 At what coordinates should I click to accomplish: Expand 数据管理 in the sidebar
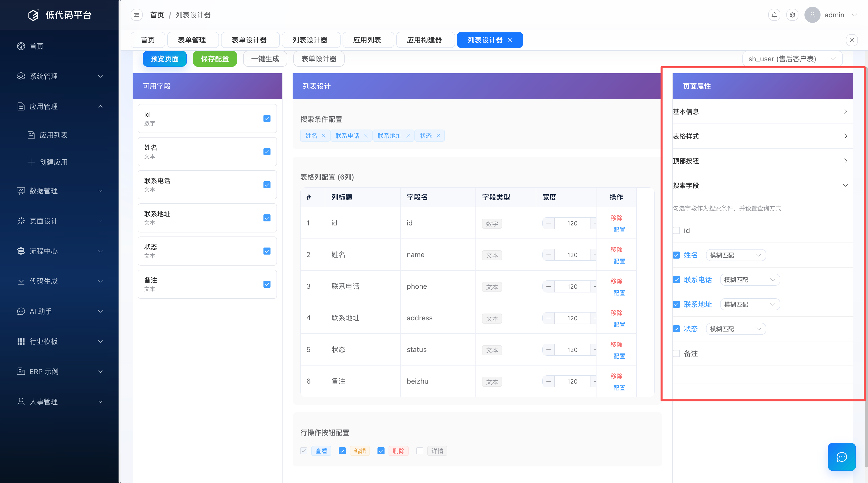59,191
